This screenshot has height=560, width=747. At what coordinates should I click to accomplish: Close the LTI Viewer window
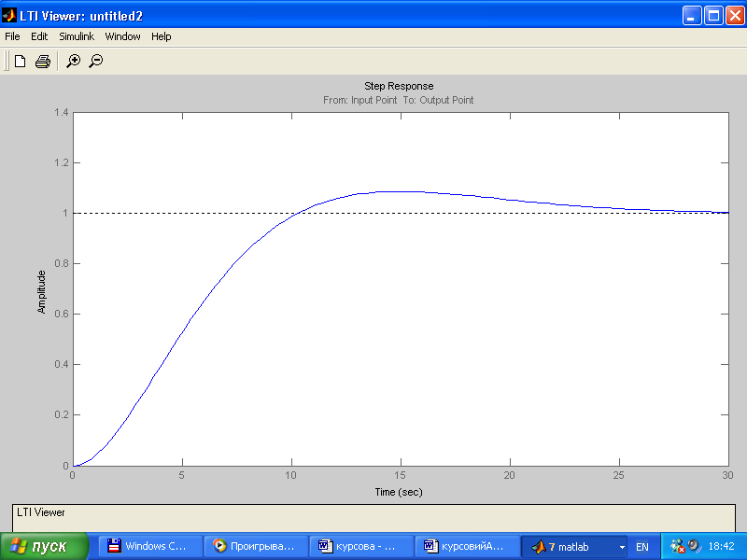(x=735, y=16)
